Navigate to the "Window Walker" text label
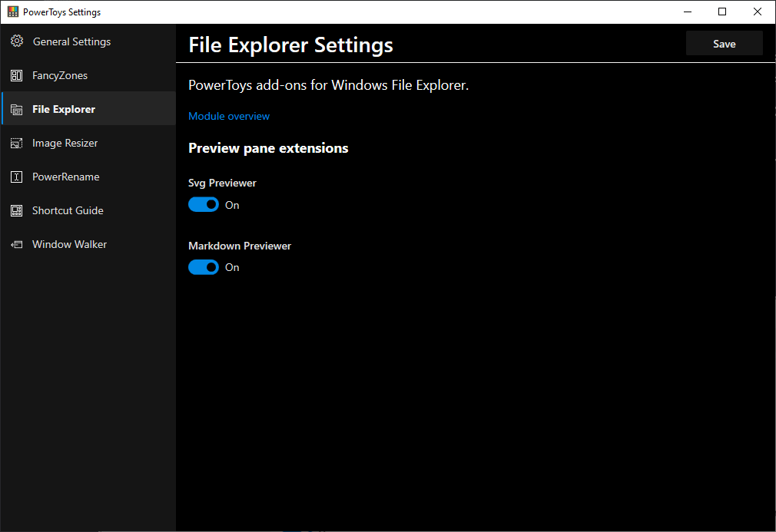 pos(69,244)
